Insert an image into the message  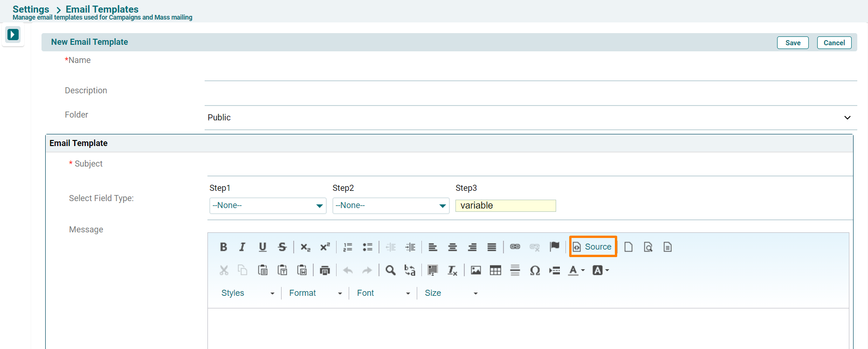tap(475, 270)
